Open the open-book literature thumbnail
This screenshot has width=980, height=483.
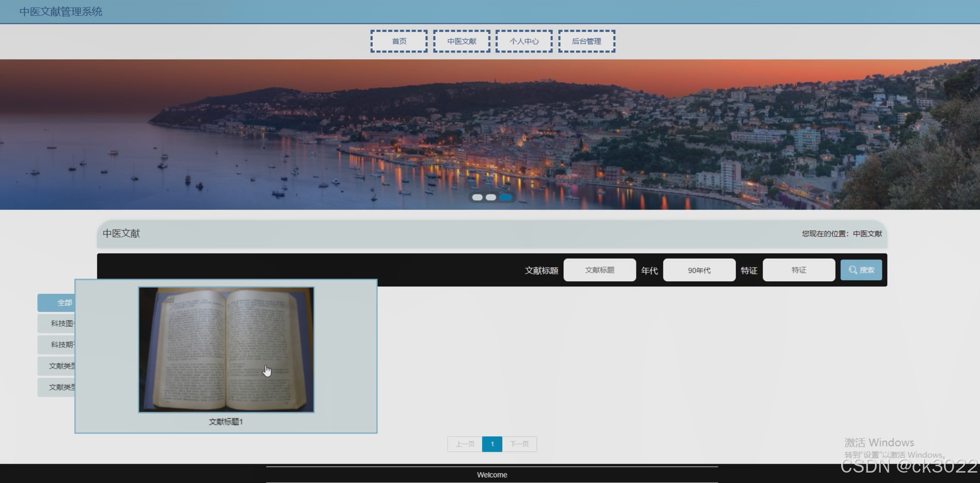226,349
